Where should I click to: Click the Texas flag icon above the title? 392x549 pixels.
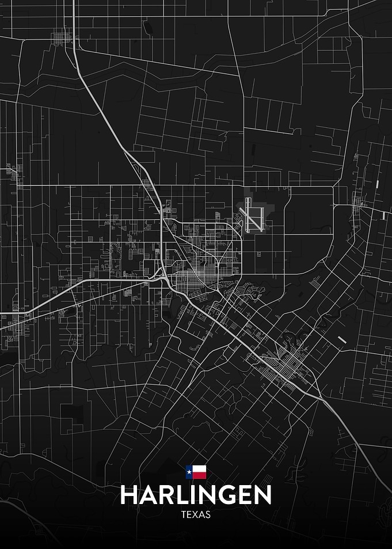pos(196,472)
